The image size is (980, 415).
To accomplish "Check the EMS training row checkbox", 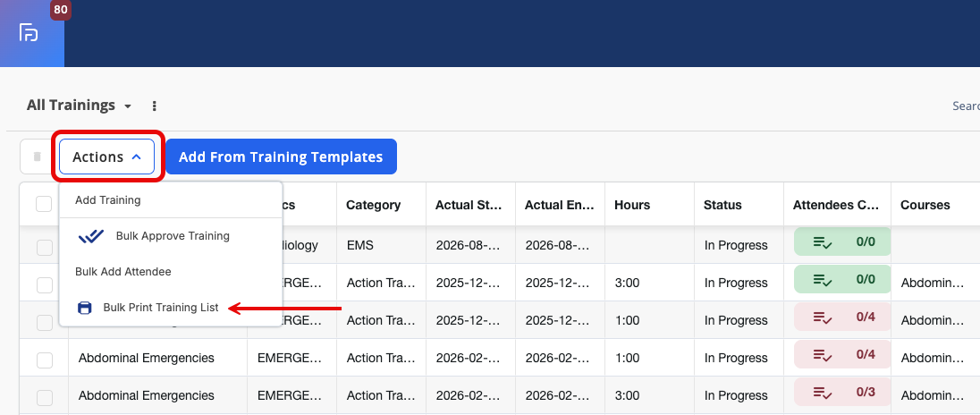I will tap(45, 248).
